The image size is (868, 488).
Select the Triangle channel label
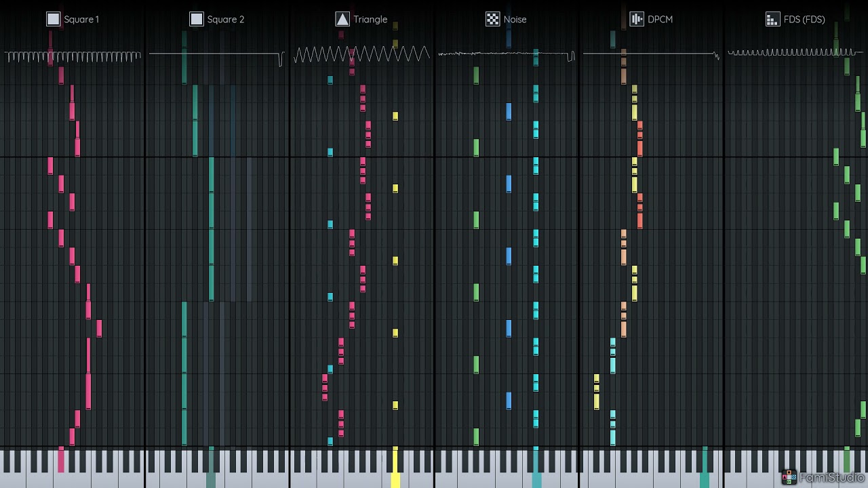[370, 19]
